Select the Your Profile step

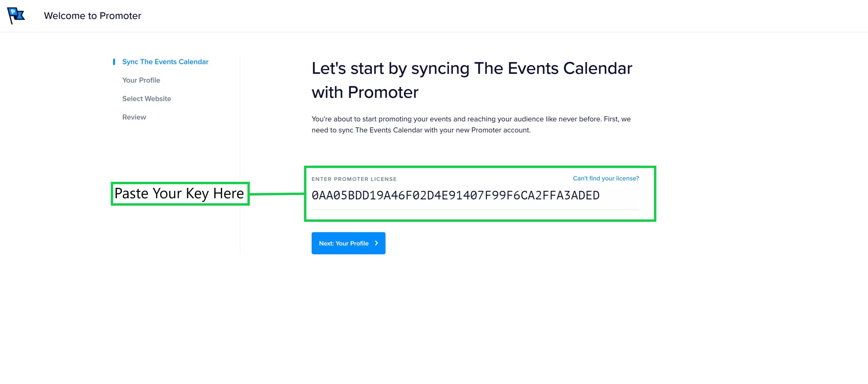(141, 80)
